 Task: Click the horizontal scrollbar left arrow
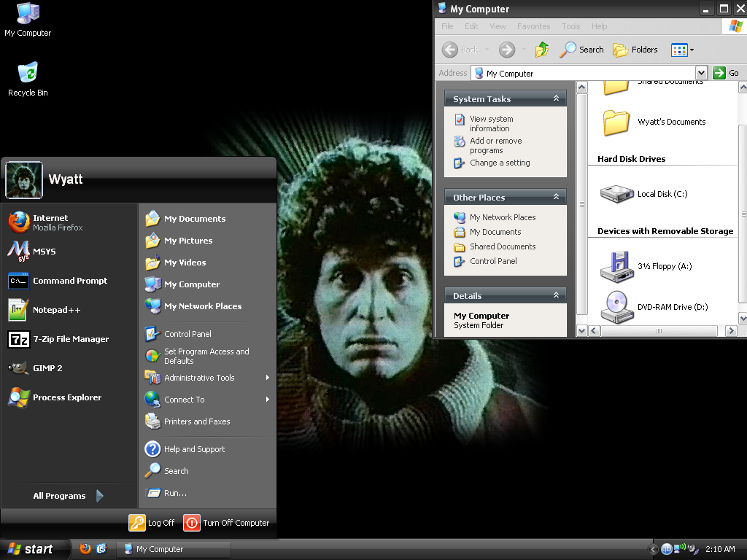pyautogui.click(x=594, y=330)
